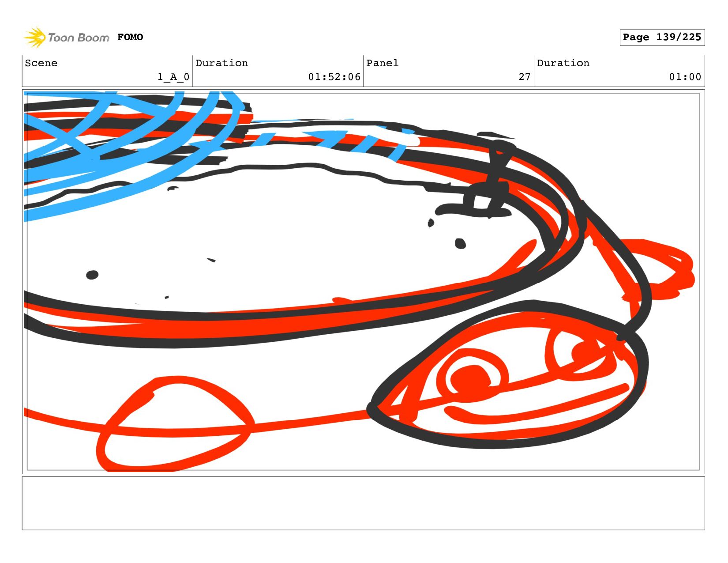Select the Scene label
Image resolution: width=728 pixels, height=563 pixels.
tap(41, 63)
